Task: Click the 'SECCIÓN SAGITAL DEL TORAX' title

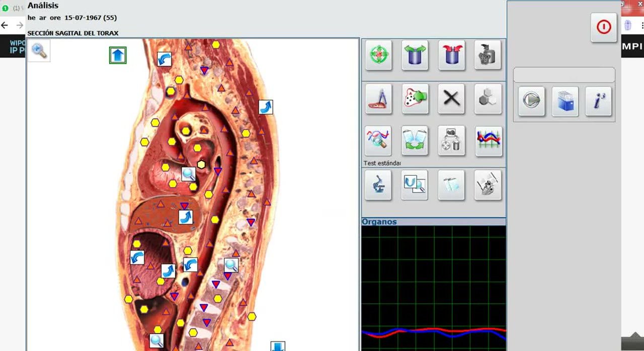Action: pyautogui.click(x=73, y=33)
